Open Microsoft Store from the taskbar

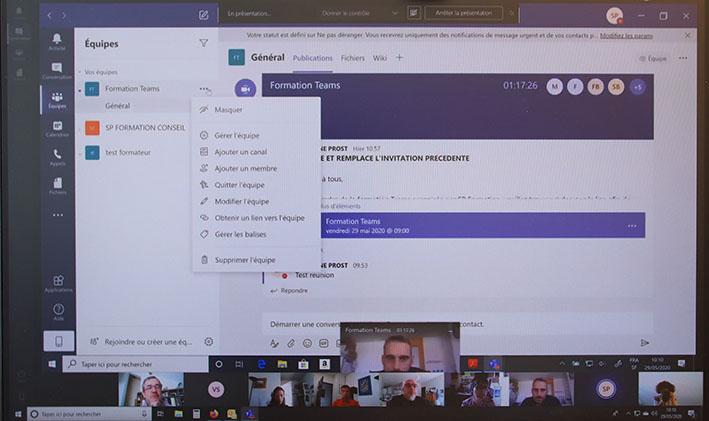pos(303,364)
